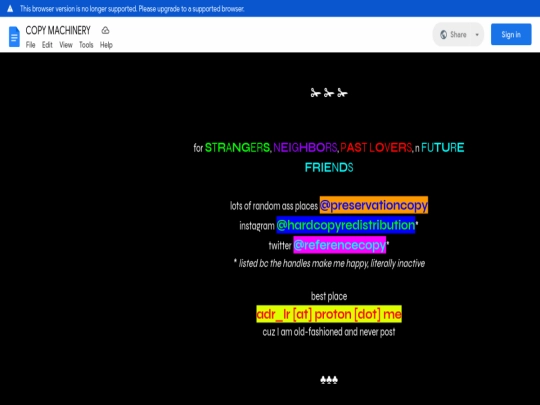This screenshot has height=405, width=540.
Task: Click the Google Docs home icon
Action: pos(14,37)
